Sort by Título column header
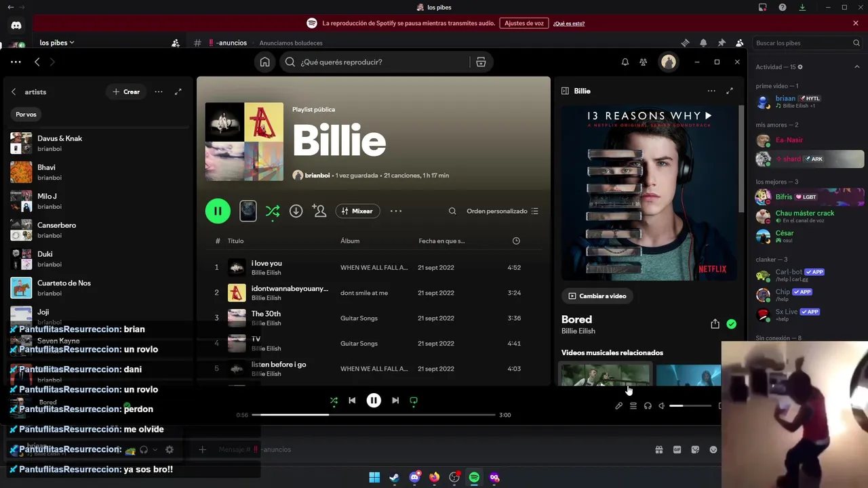 coord(235,241)
